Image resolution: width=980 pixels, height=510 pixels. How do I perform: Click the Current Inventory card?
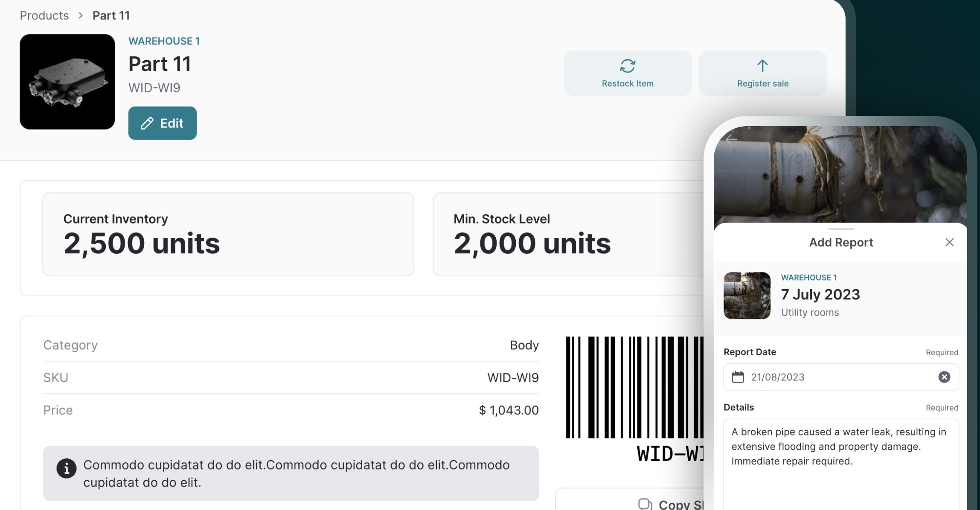228,234
